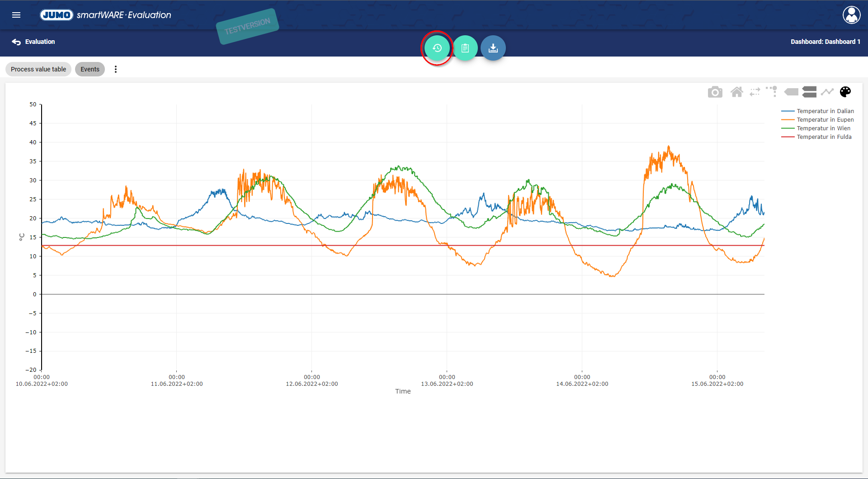Toggle Temperatur in Wien legend entry

pos(823,128)
